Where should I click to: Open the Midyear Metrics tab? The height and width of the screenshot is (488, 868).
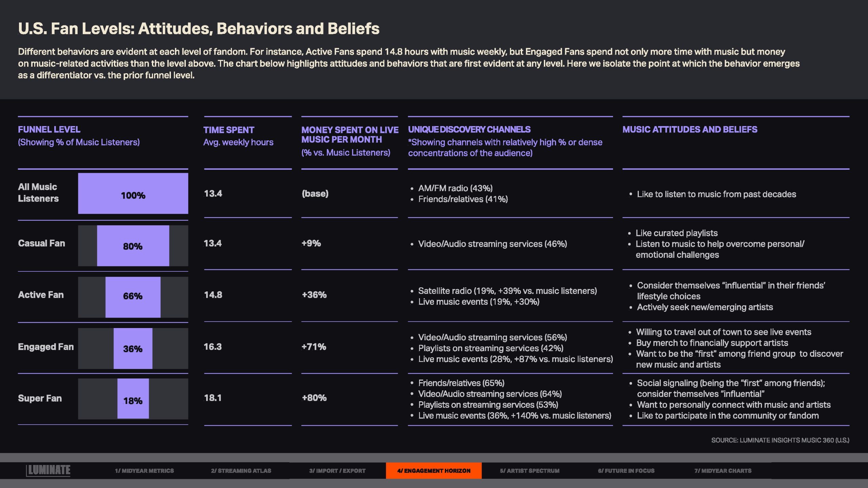click(x=144, y=471)
